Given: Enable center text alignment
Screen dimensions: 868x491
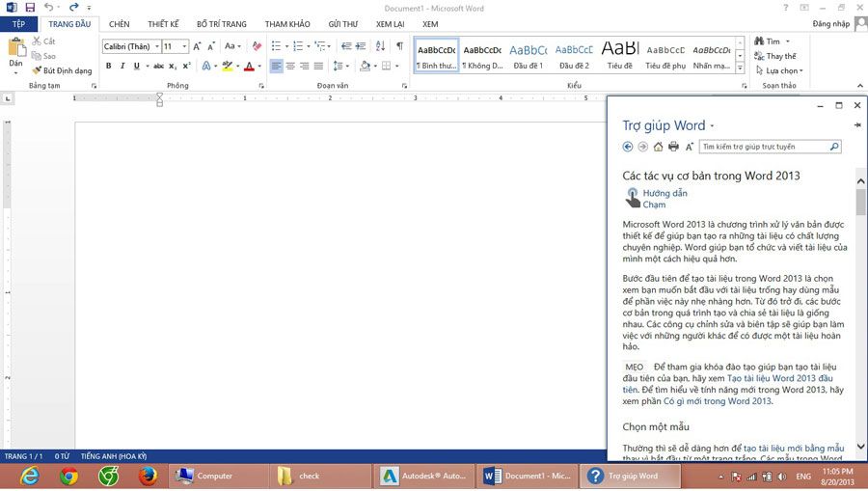Looking at the screenshot, I should (x=290, y=67).
